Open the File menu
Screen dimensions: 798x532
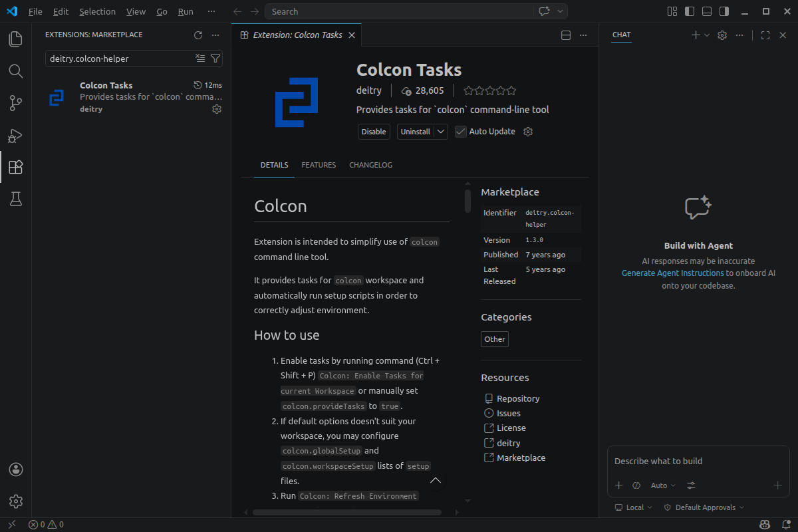pos(35,11)
